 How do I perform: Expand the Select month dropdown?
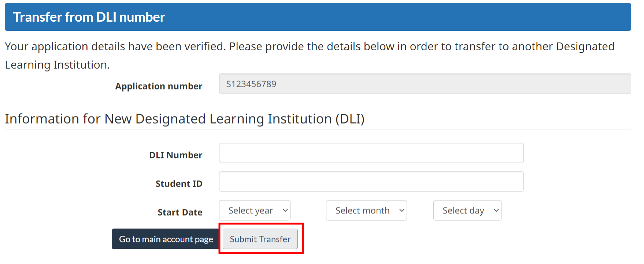[x=366, y=210]
